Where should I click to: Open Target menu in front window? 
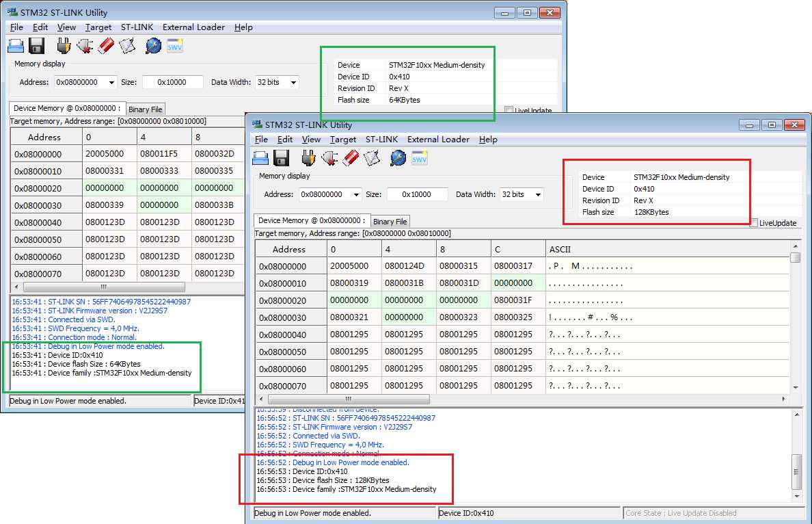(343, 140)
